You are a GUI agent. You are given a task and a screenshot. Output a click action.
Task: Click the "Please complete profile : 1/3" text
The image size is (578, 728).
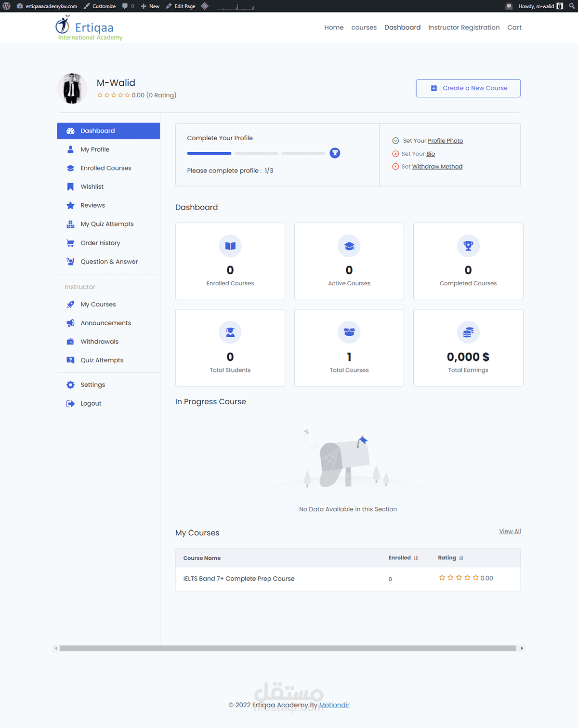(230, 171)
